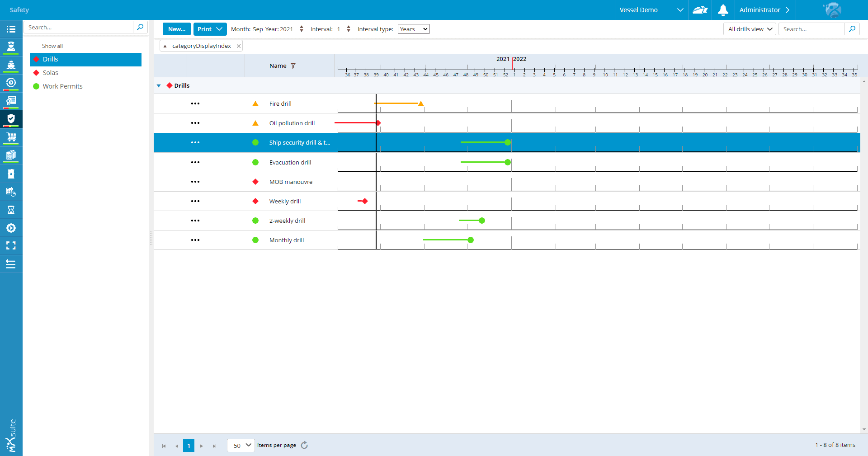
Task: Click the Fire drill timeline end marker
Action: pos(421,104)
